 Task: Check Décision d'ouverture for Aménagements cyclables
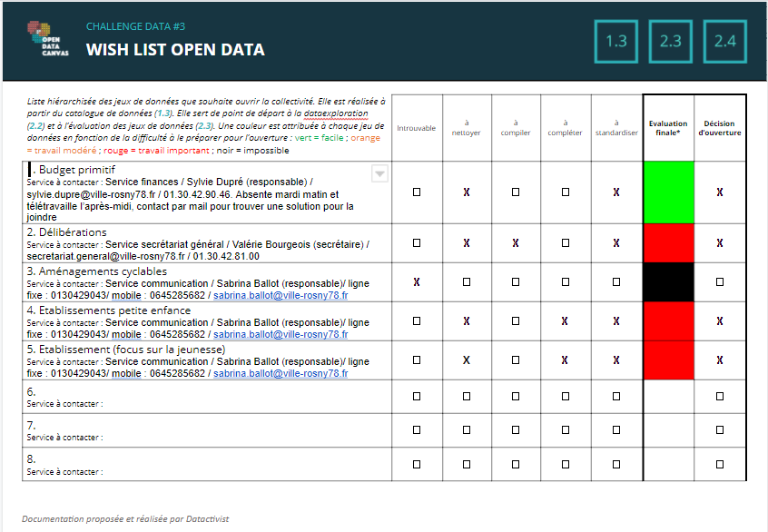[720, 282]
